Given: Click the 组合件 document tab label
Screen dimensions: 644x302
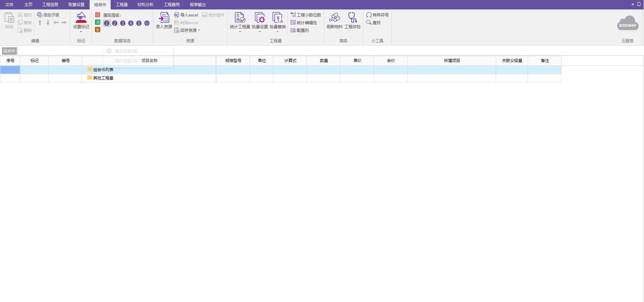Looking at the screenshot, I should click(x=9, y=51).
